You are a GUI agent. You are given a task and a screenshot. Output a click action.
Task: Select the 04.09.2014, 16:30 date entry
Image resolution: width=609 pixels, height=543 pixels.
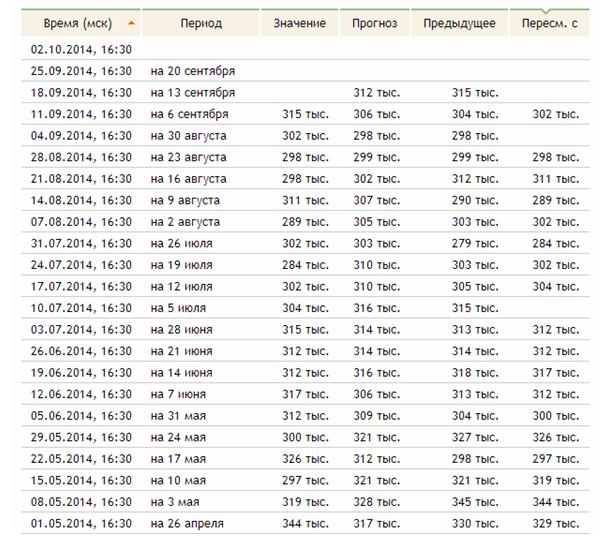tap(81, 135)
